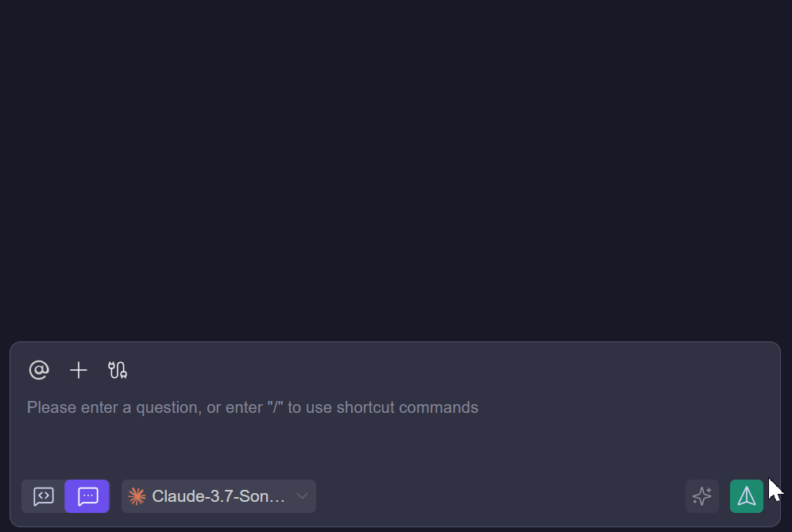Viewport: 792px width, 532px height.
Task: Tap the @ symbol in input toolbar
Action: pyautogui.click(x=39, y=370)
